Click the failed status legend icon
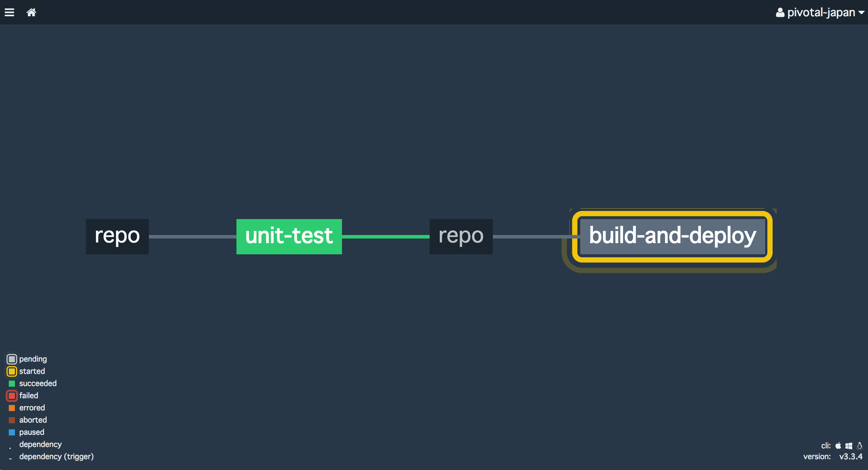Image resolution: width=868 pixels, height=470 pixels. click(12, 396)
